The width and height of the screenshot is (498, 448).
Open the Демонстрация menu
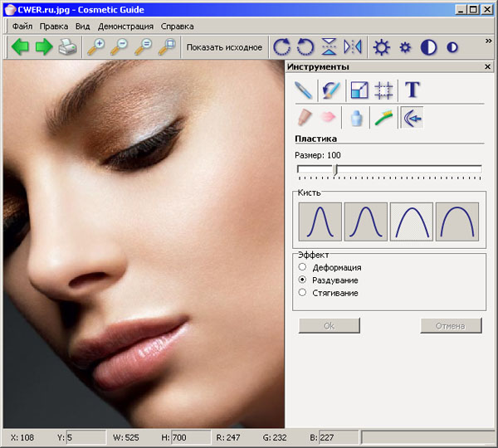click(x=125, y=26)
